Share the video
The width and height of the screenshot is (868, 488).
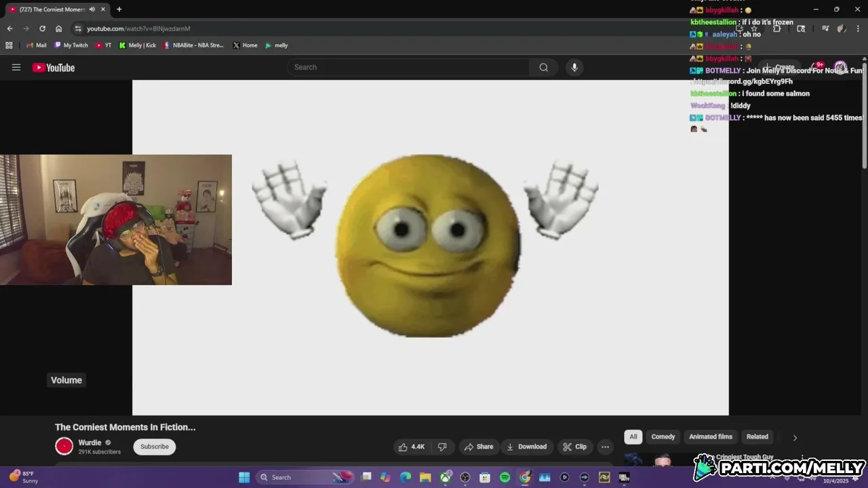pos(478,447)
